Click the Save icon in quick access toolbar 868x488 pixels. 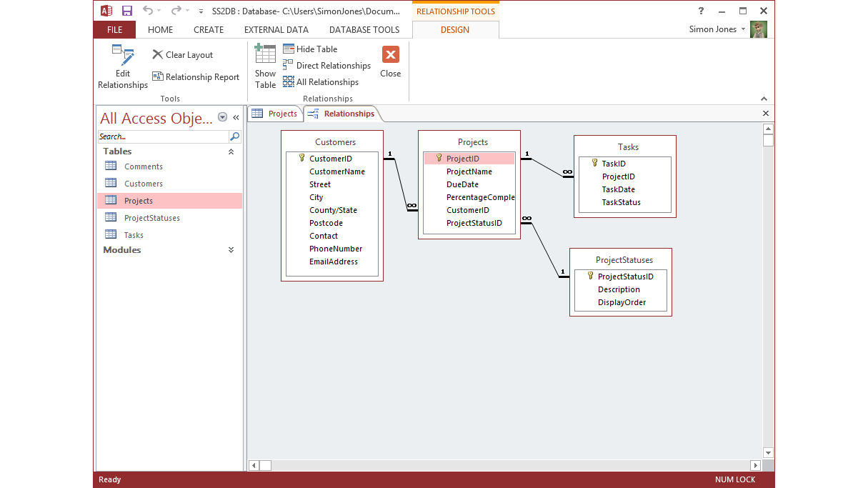tap(127, 11)
